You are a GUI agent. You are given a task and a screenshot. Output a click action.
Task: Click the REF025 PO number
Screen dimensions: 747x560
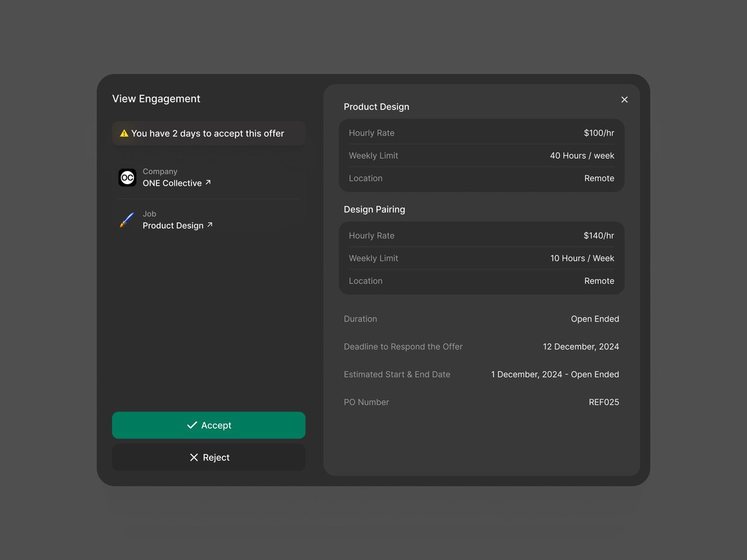point(604,403)
